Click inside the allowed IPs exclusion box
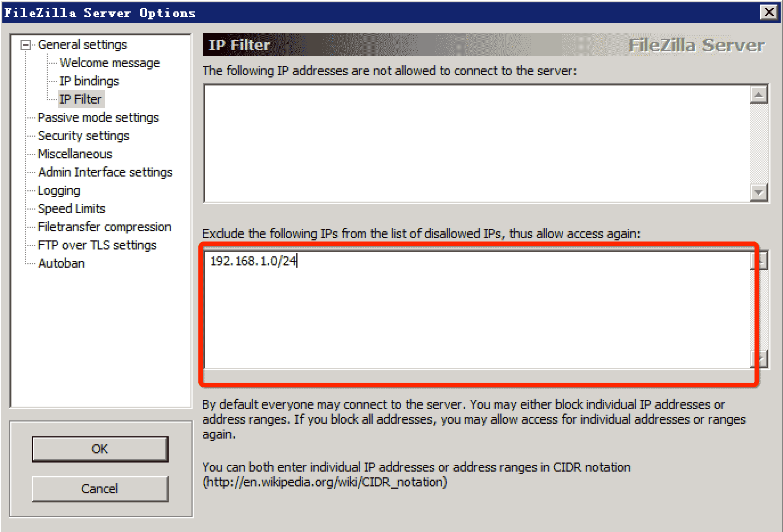 point(476,310)
